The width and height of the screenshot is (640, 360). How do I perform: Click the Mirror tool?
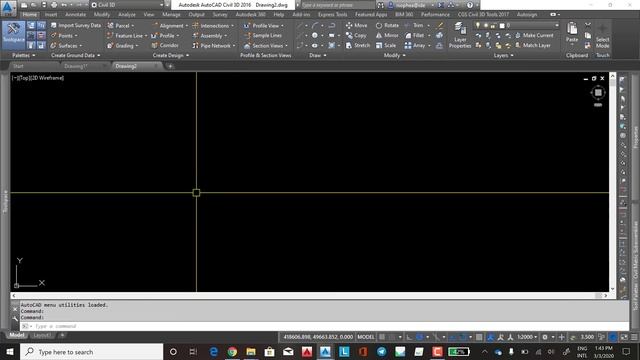coord(387,36)
